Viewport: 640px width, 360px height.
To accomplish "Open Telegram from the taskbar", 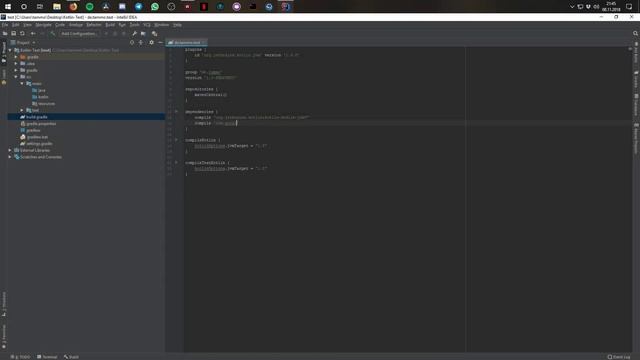I will [138, 7].
